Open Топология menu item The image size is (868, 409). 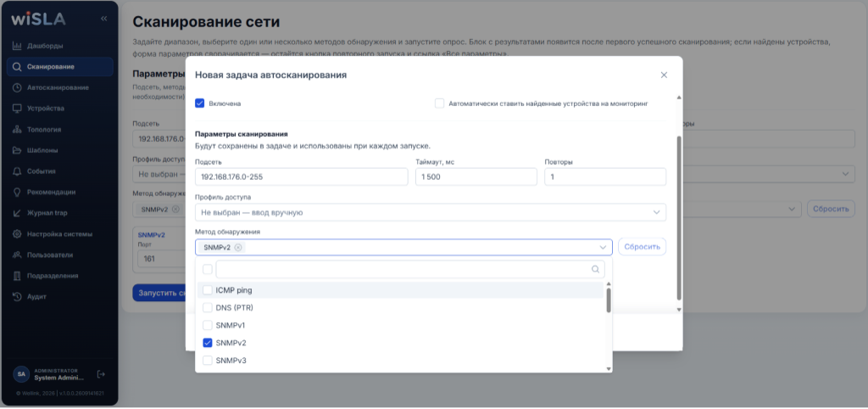[60, 130]
